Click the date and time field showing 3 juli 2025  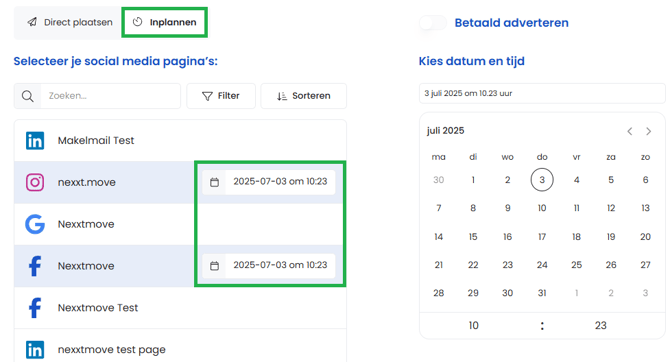(x=542, y=93)
